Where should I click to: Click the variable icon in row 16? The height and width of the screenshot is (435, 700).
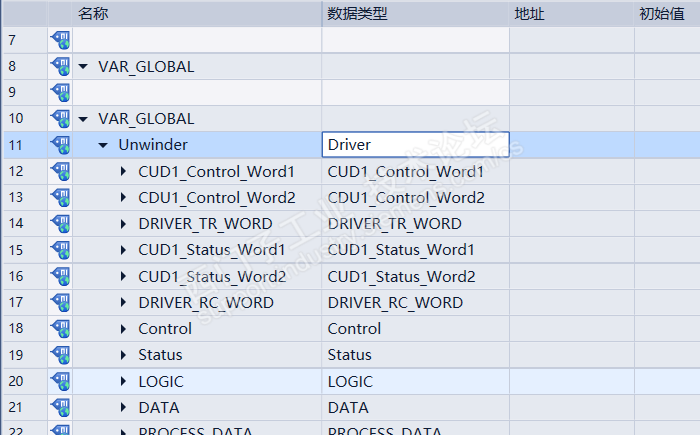[60, 276]
